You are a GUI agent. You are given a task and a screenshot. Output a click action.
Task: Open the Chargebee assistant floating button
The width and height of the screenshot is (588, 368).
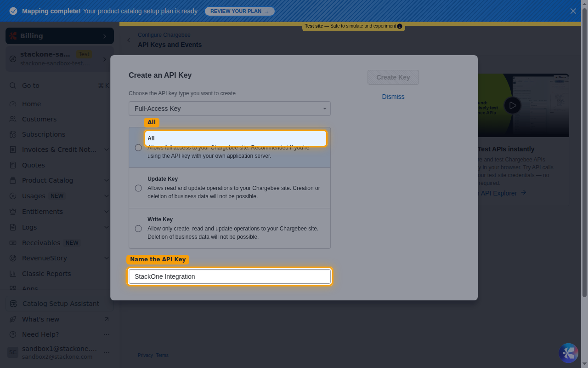click(569, 353)
